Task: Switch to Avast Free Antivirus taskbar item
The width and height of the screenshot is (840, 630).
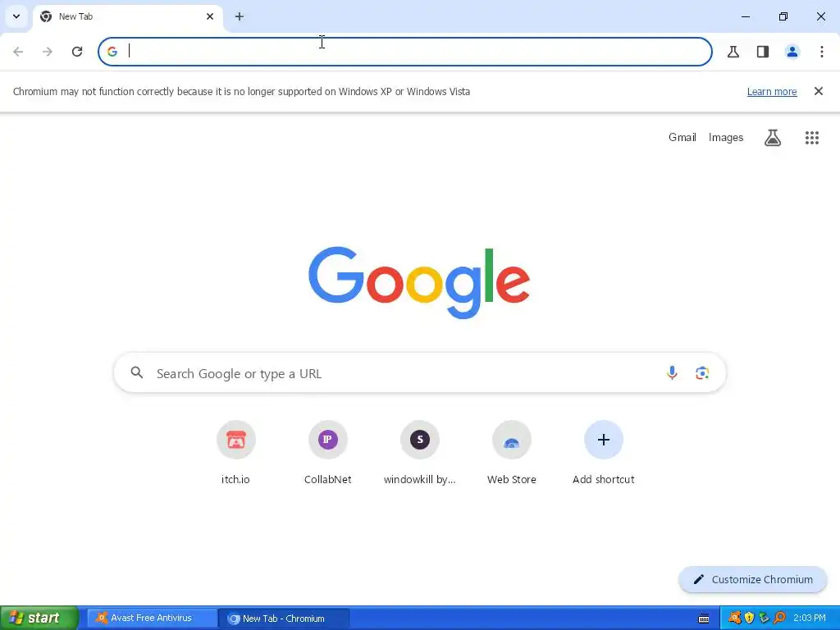Action: point(152,618)
